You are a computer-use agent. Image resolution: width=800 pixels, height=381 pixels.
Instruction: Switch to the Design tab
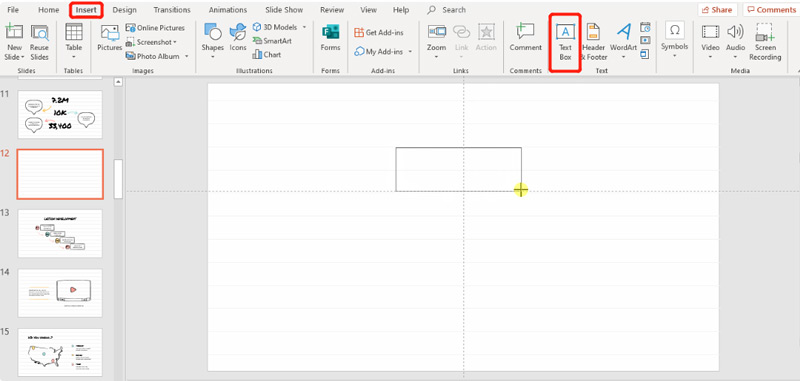pos(124,10)
